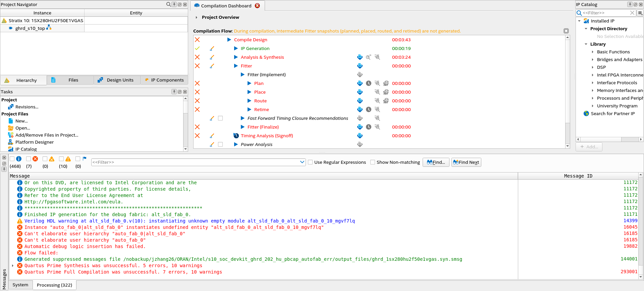644x291 pixels.
Task: Edit settings pencil for Timing Analysis (Signoff)
Action: pyautogui.click(x=212, y=136)
